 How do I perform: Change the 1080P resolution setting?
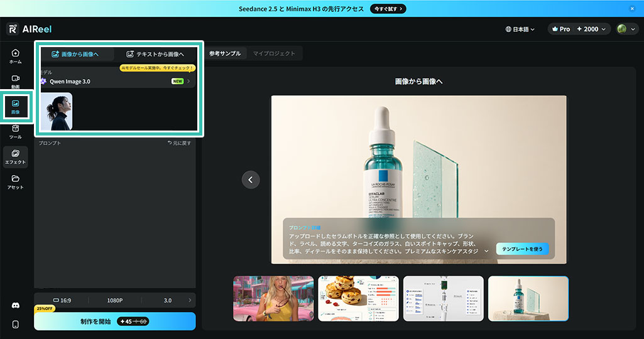(115, 301)
